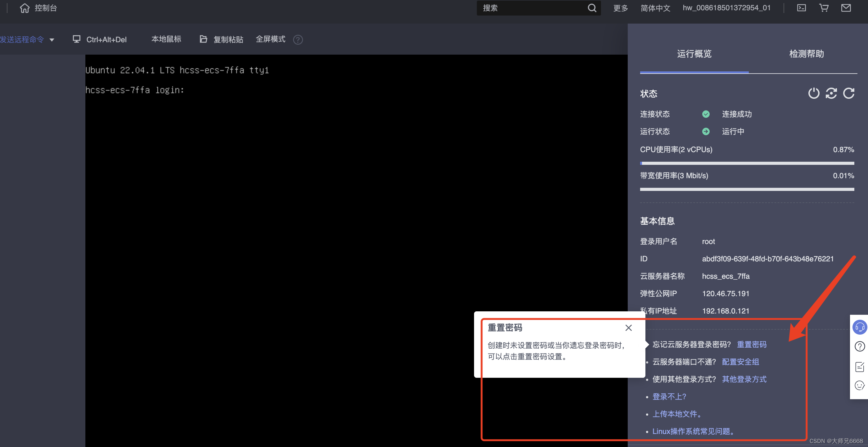Open the CloudShell terminal icon
This screenshot has height=447, width=868.
coord(801,8)
